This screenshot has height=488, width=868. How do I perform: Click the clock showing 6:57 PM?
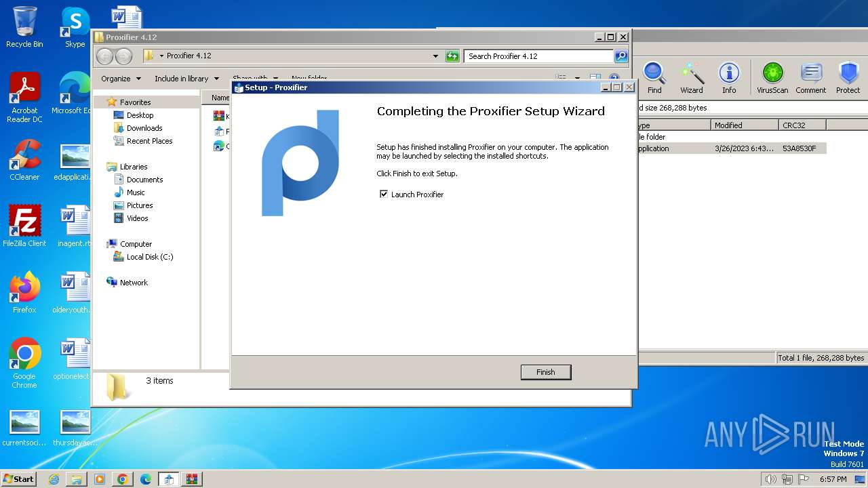(x=833, y=479)
